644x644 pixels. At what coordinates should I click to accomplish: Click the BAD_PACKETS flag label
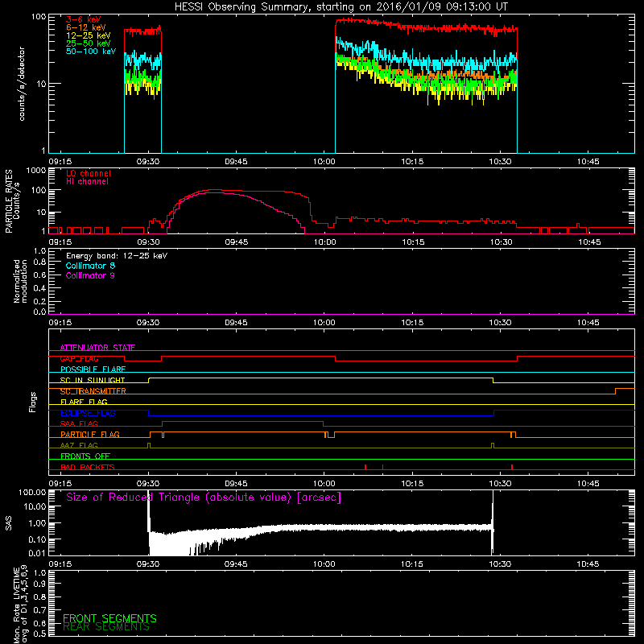point(88,467)
